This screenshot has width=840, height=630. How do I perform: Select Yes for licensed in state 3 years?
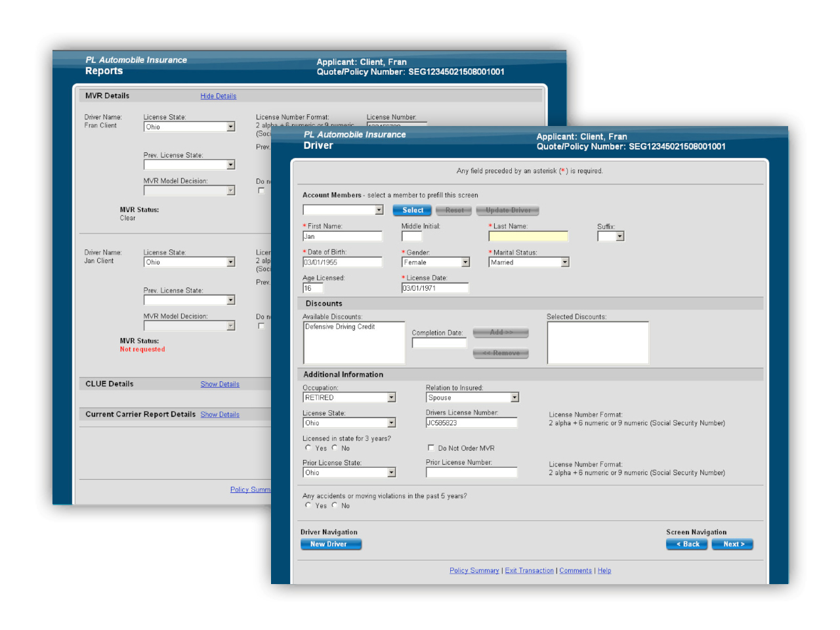coord(308,448)
